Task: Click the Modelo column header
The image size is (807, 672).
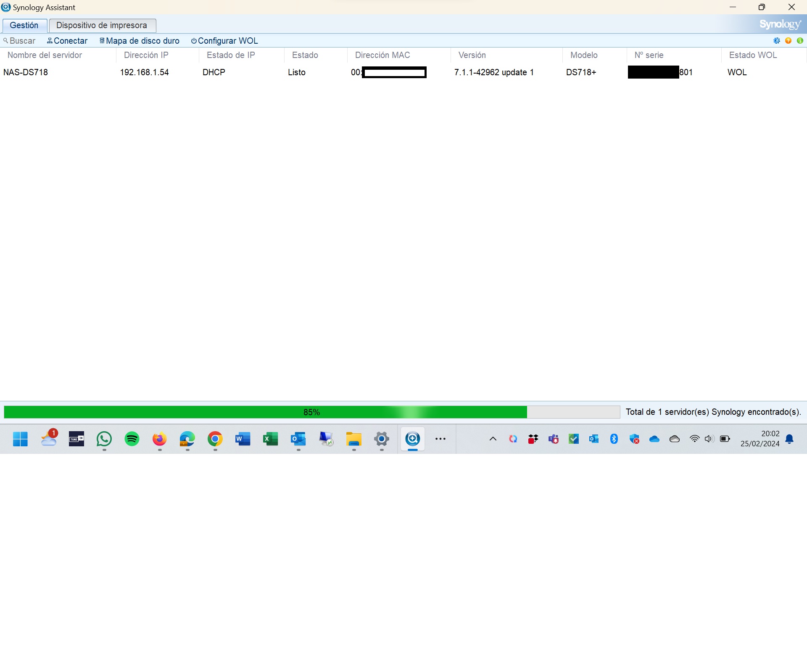Action: [595, 55]
